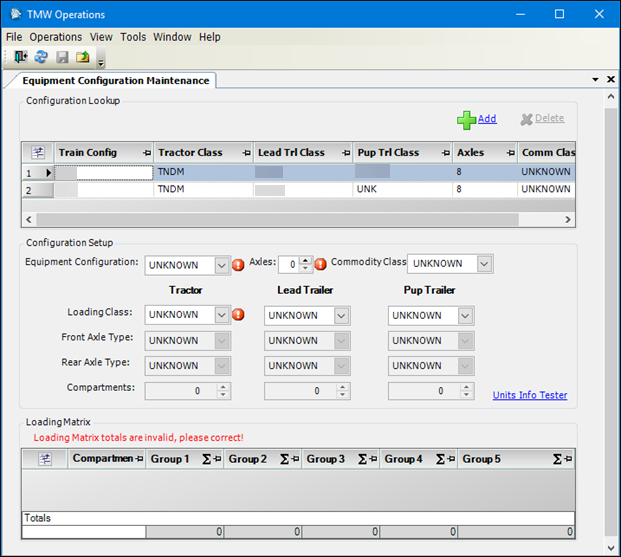Pin the Train Config column
Viewport: 621px width, 557px height.
click(147, 153)
